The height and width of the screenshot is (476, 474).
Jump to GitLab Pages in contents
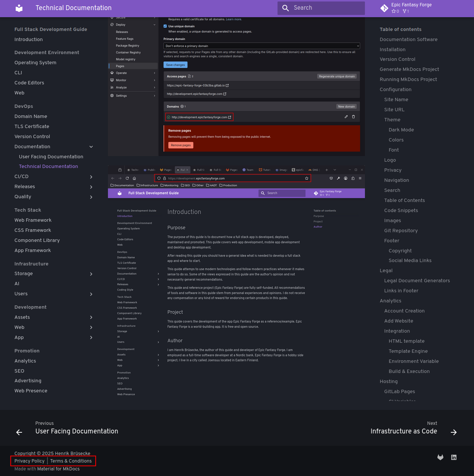[400, 392]
